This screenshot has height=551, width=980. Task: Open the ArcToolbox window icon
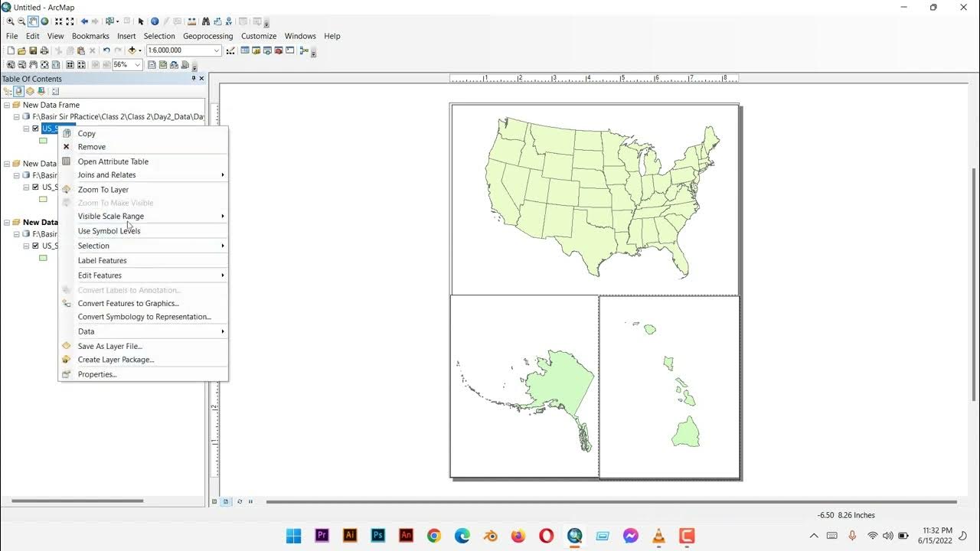(279, 51)
